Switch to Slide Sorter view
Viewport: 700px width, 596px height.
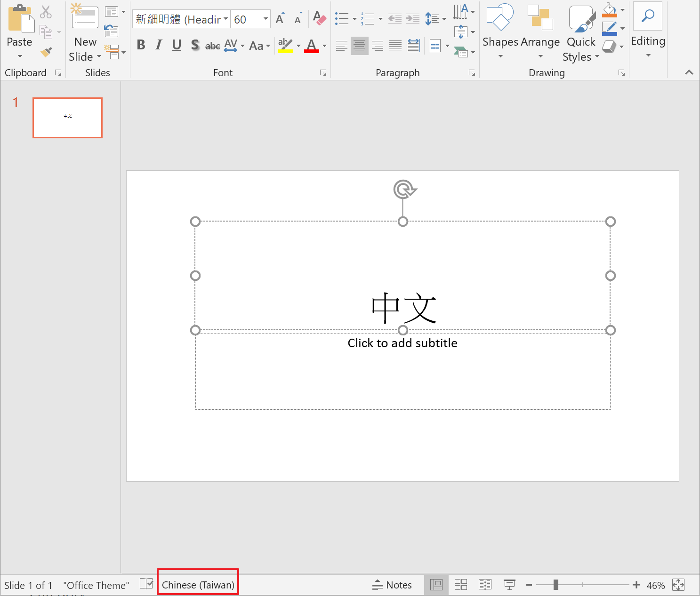pos(461,585)
